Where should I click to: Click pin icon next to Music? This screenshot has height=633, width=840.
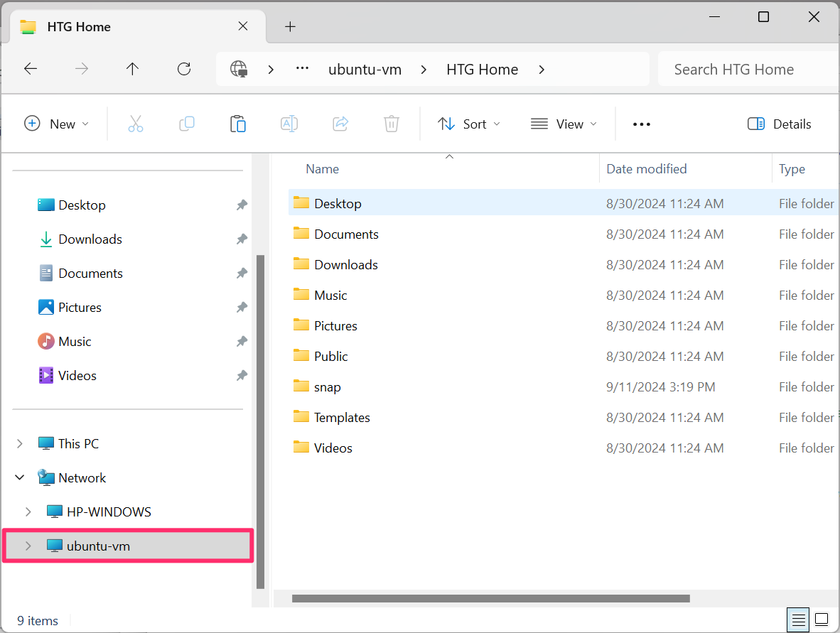pos(242,342)
